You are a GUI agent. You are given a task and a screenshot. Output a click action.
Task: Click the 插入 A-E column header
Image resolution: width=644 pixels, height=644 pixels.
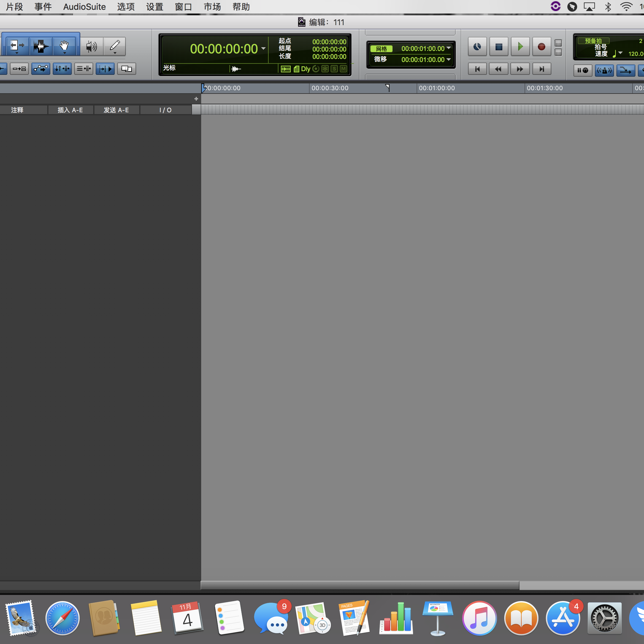pyautogui.click(x=70, y=110)
